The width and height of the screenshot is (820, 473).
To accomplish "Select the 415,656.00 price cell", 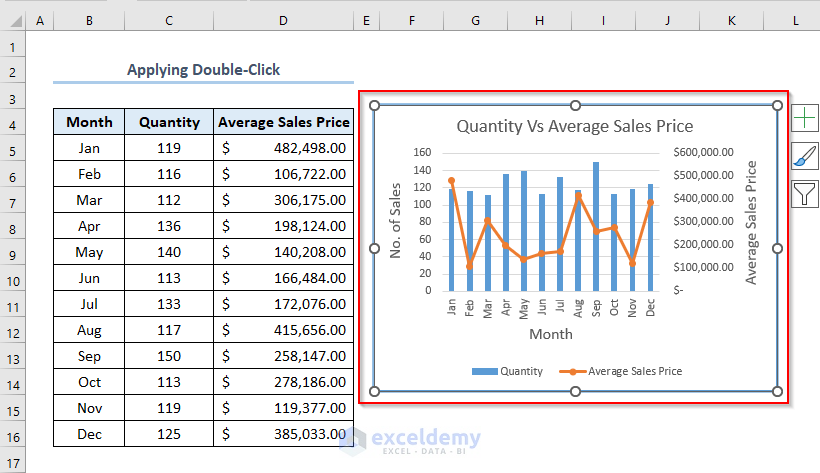I will 283,330.
